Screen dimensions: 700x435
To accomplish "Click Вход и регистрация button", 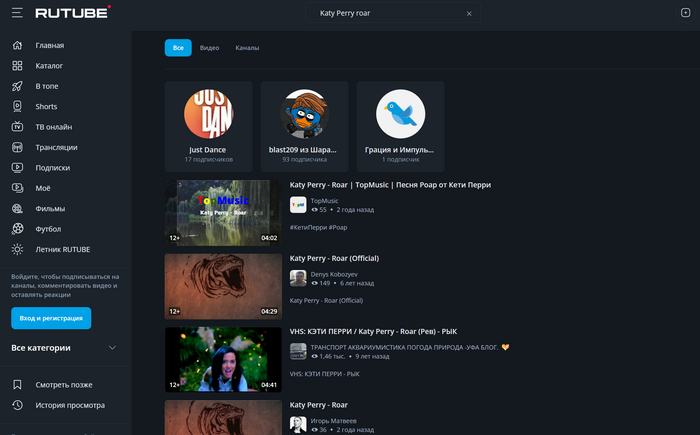I will [51, 318].
